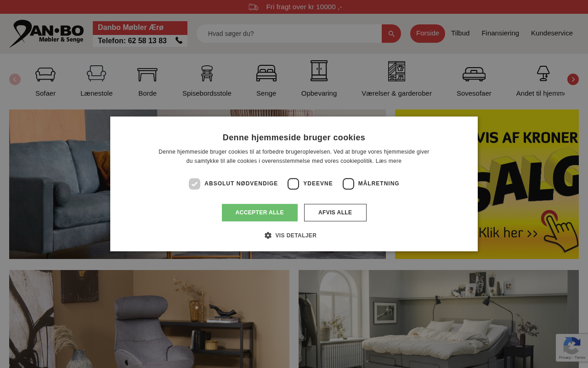Toggle the Absolut nødvendige checkbox
This screenshot has width=588, height=368.
[194, 184]
